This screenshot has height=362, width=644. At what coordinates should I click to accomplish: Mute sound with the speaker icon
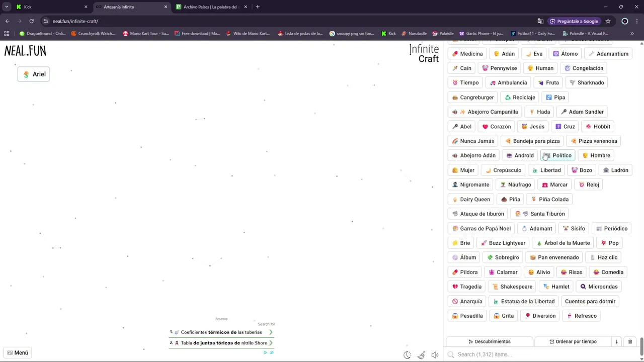(435, 355)
